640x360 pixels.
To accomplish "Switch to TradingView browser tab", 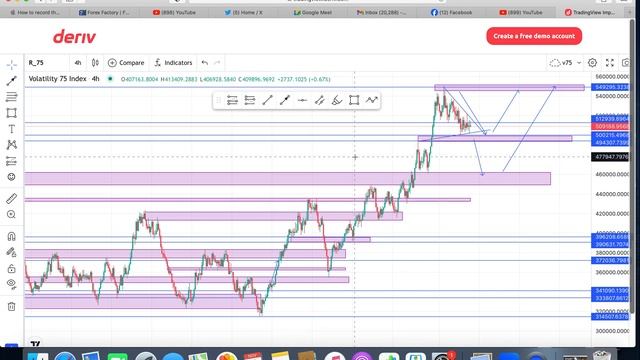I will pyautogui.click(x=590, y=13).
